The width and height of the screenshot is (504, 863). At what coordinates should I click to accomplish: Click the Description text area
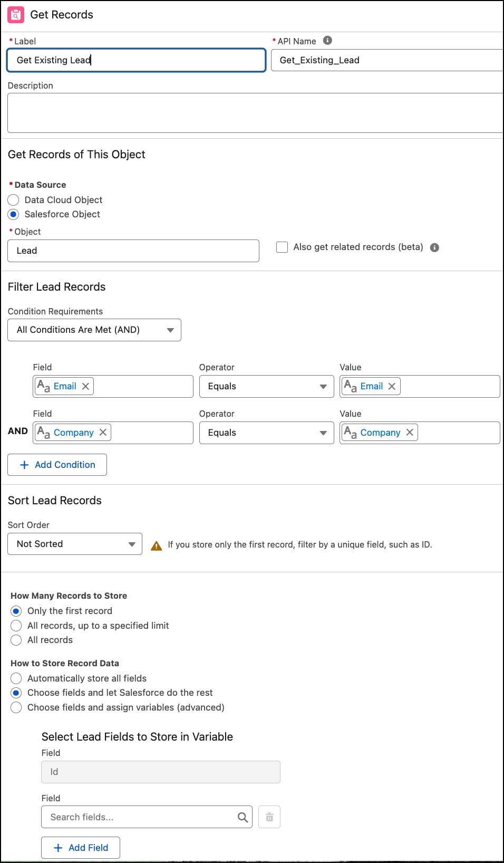(256, 113)
